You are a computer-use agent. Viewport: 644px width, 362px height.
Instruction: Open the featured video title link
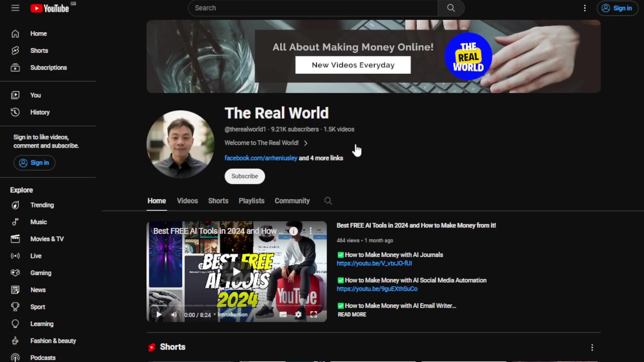[x=416, y=226]
